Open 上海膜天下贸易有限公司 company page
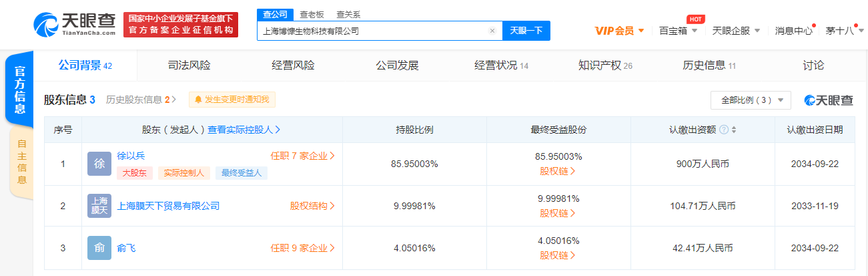 168,206
